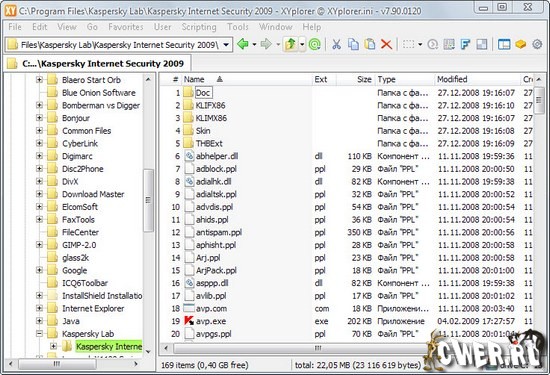550x375 pixels.
Task: Open the Scripting menu
Action: (199, 27)
